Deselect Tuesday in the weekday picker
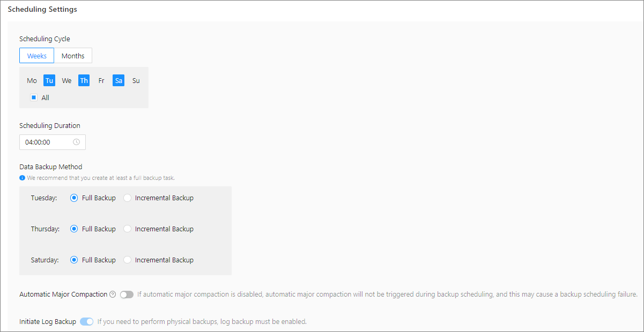 (x=49, y=81)
